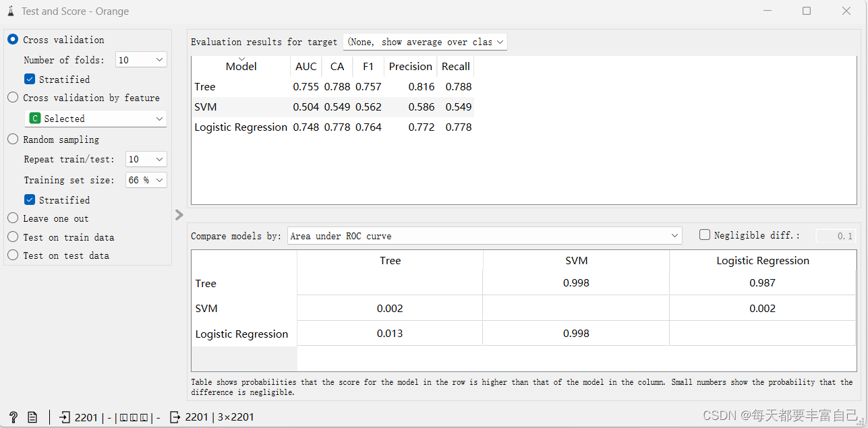Select the SVM row in results table
The height and width of the screenshot is (428, 868).
click(333, 106)
